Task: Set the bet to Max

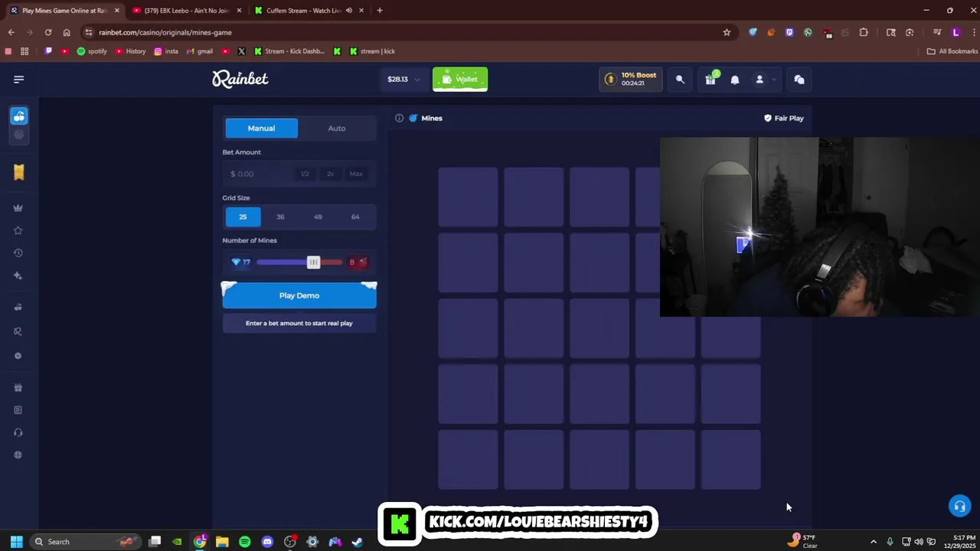Action: click(356, 174)
